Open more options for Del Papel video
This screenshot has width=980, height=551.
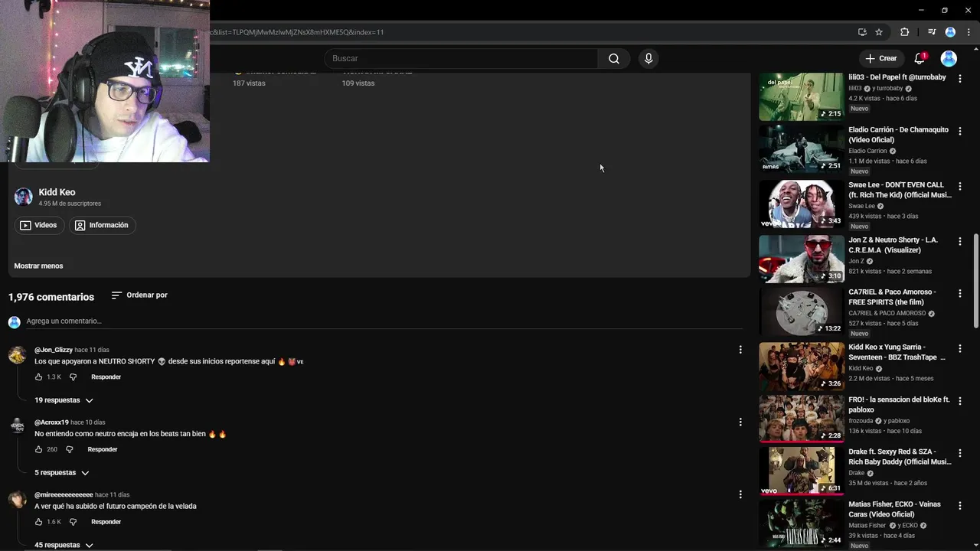coord(960,78)
